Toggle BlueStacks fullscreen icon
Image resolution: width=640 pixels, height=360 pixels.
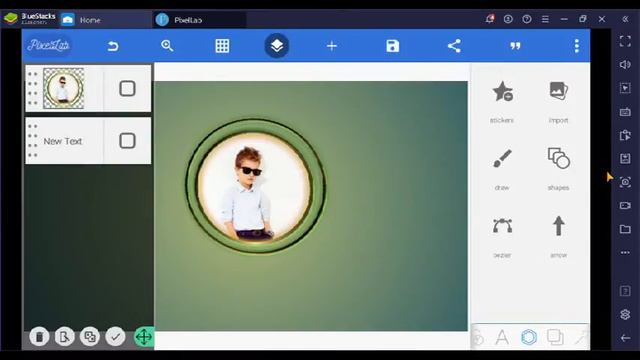click(x=625, y=41)
